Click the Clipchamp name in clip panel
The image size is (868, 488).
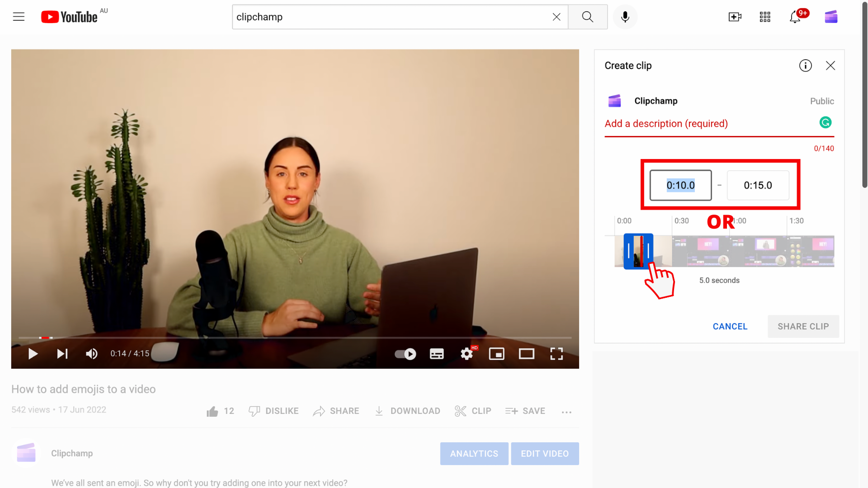coord(656,101)
